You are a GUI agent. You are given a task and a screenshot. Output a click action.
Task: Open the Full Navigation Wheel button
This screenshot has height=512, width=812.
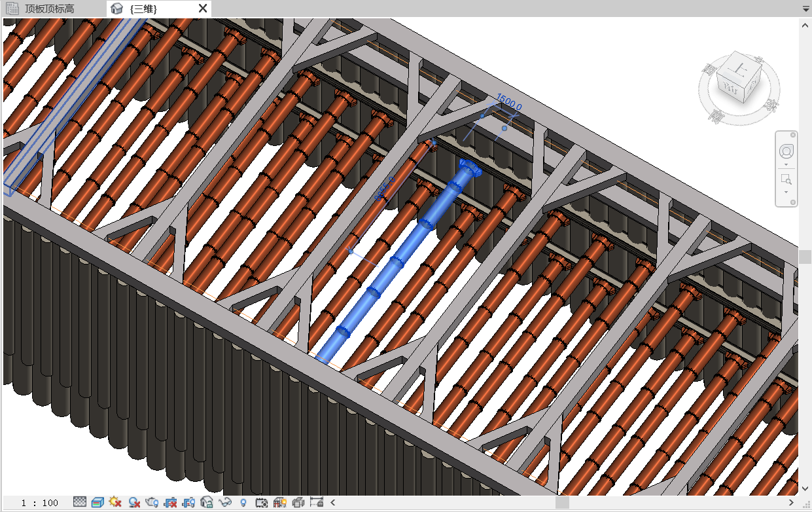pyautogui.click(x=786, y=151)
